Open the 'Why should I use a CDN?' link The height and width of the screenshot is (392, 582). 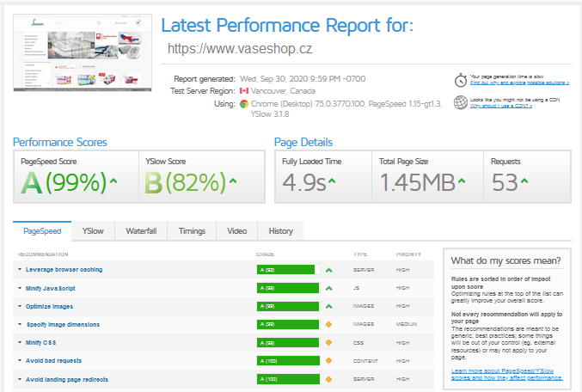click(x=497, y=107)
